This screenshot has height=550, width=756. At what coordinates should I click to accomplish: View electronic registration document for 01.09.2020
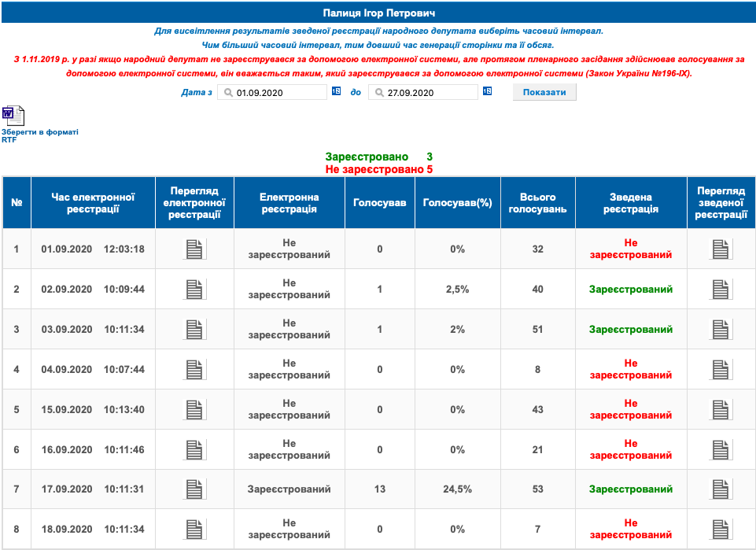(x=194, y=249)
